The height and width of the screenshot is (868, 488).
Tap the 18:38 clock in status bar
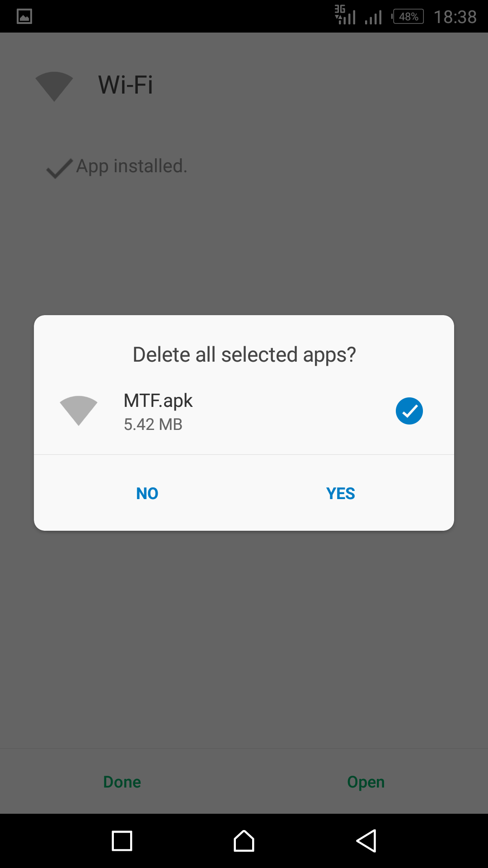pyautogui.click(x=455, y=17)
